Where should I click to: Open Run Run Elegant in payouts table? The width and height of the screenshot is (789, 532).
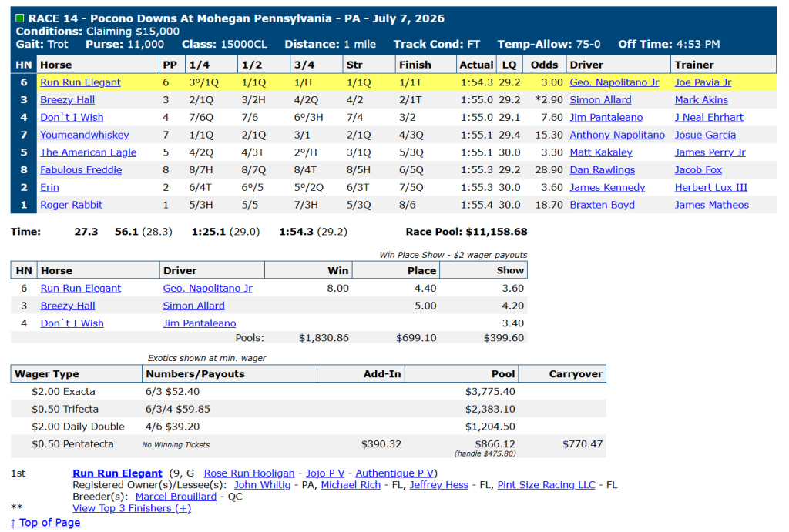click(x=80, y=289)
